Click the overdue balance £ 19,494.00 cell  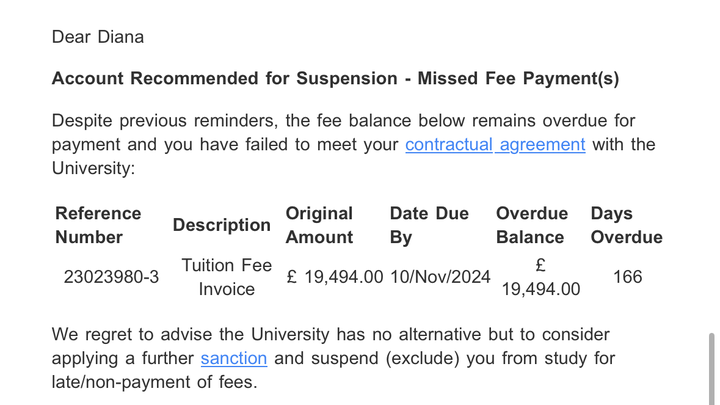pyautogui.click(x=540, y=277)
